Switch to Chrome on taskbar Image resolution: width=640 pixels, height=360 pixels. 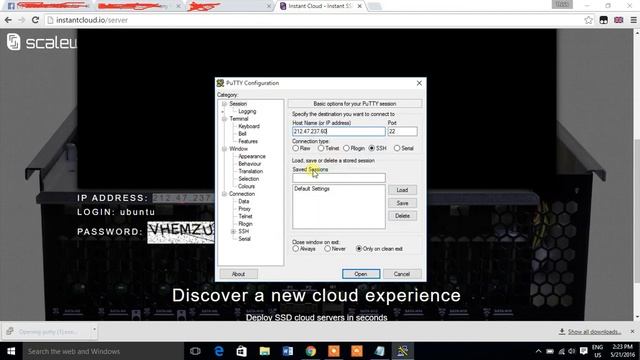tap(311, 351)
